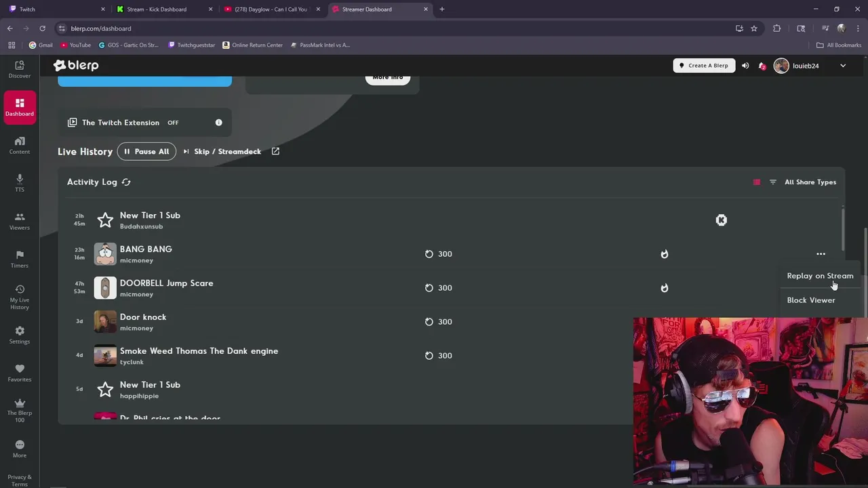The height and width of the screenshot is (488, 868).
Task: Open the browser Extensions puzzle icon
Action: tap(777, 28)
